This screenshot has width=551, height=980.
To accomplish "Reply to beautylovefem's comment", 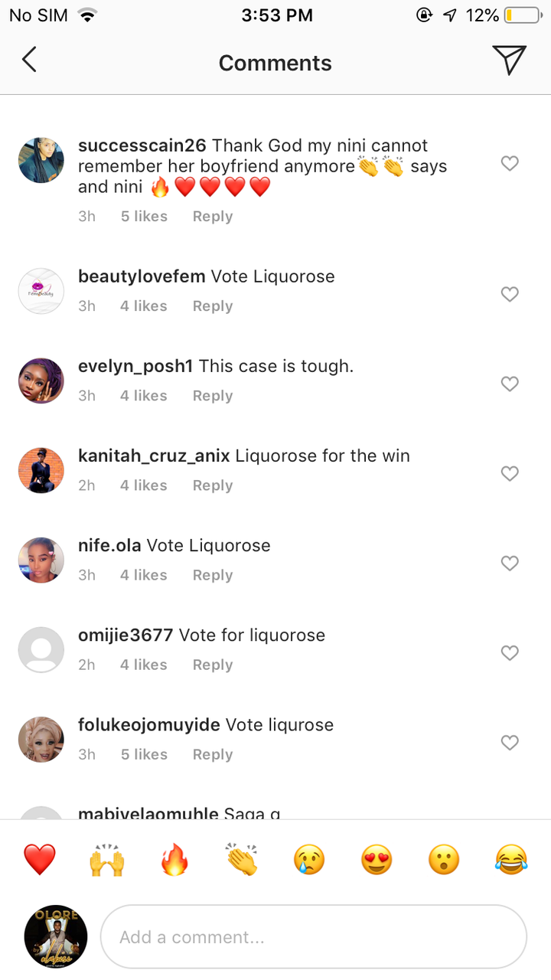I will (213, 306).
